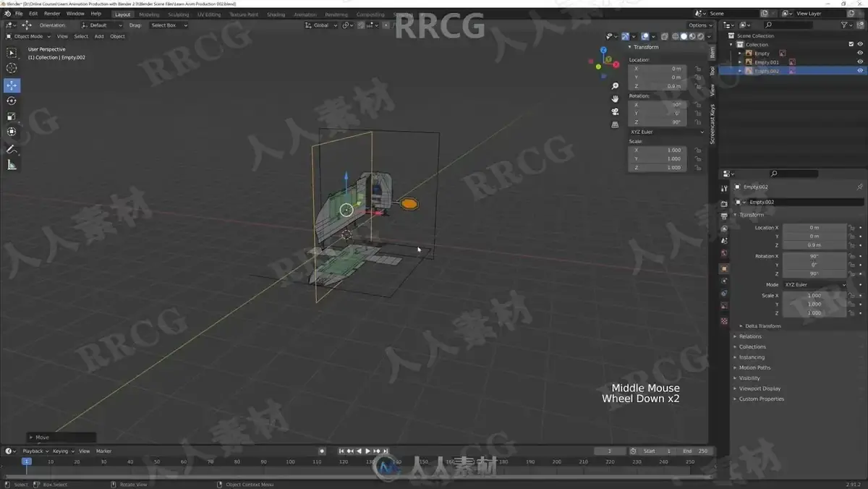Viewport: 868px width, 489px height.
Task: Open the Add menu in viewport header
Action: 99,36
